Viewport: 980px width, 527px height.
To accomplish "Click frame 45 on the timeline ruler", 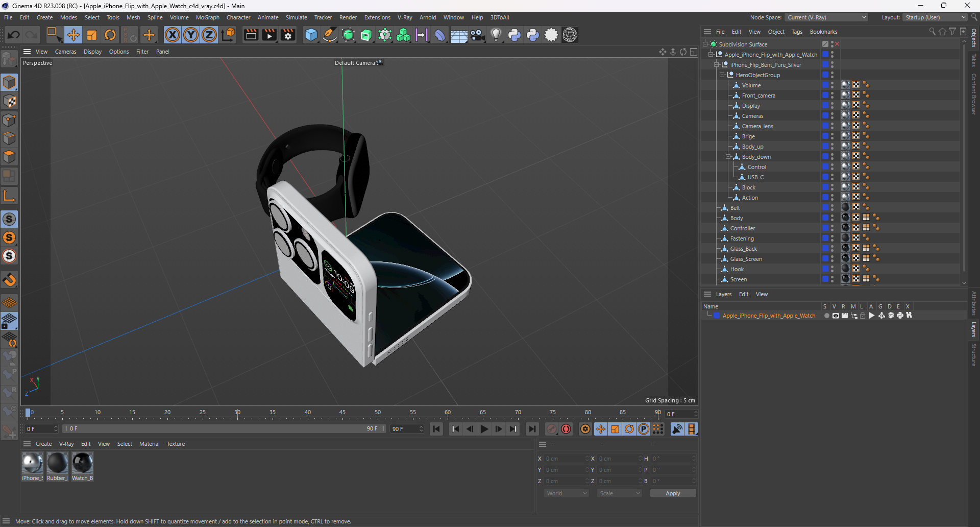I will pyautogui.click(x=342, y=413).
